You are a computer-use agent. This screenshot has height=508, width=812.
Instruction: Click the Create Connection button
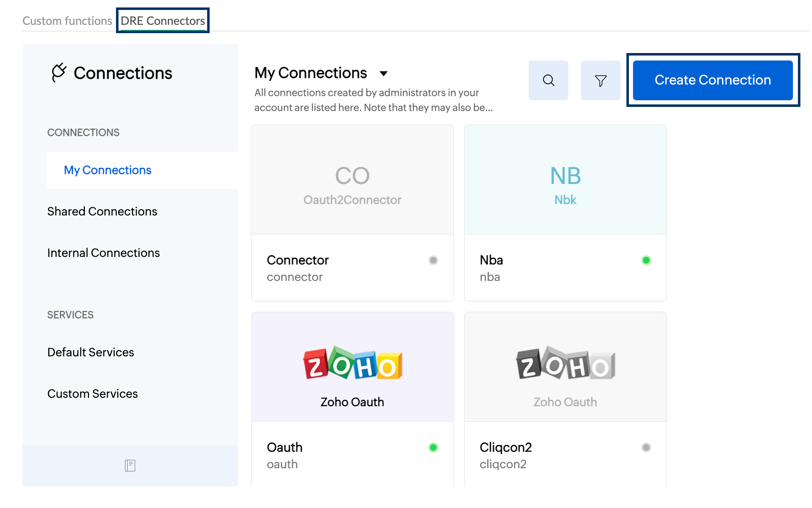pos(713,80)
